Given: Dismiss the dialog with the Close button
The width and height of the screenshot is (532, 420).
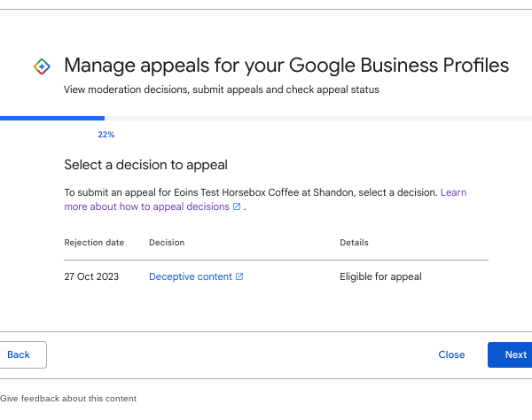Looking at the screenshot, I should (451, 354).
